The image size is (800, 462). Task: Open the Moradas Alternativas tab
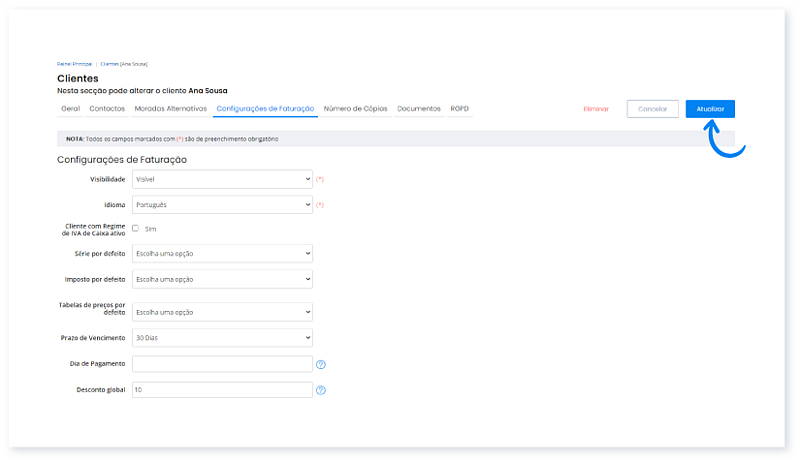tap(170, 108)
